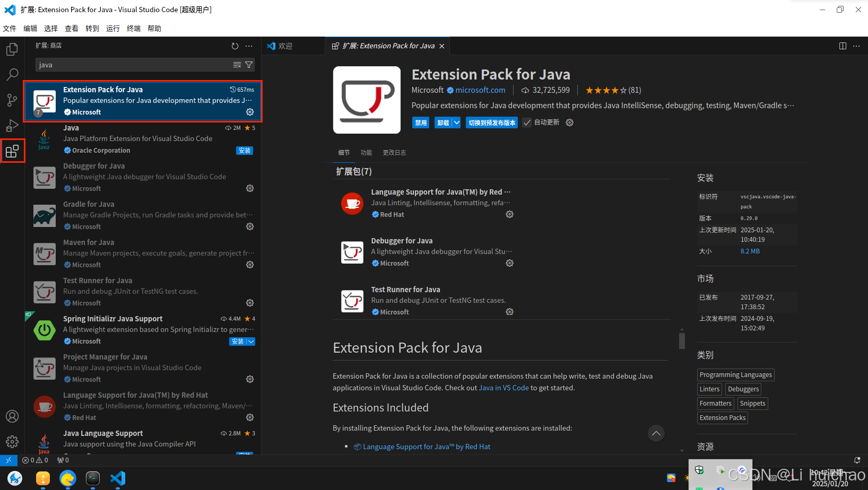Filter by the Formatters category

(x=715, y=404)
